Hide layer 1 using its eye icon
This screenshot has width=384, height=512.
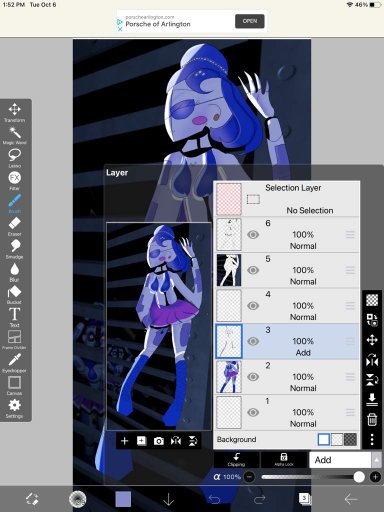click(x=253, y=412)
